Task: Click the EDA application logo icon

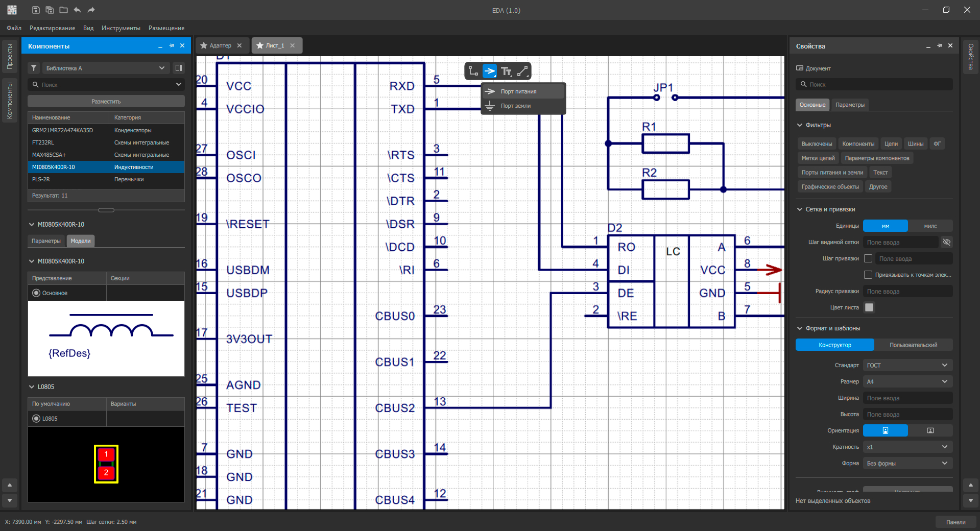Action: (12, 10)
